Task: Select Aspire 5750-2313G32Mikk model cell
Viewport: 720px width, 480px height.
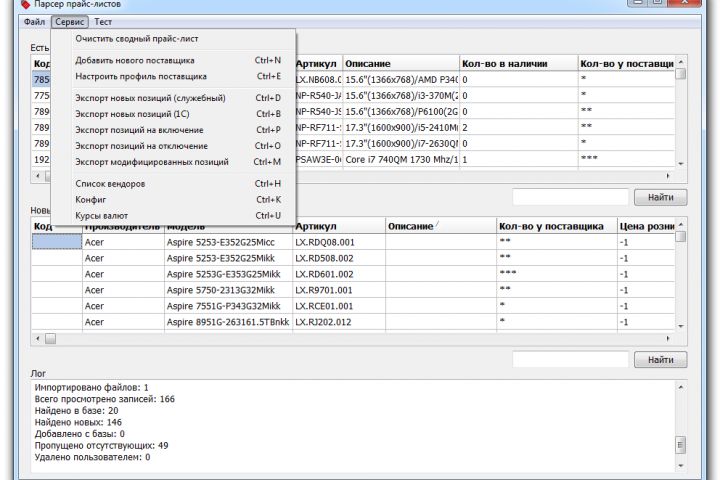Action: click(228, 290)
